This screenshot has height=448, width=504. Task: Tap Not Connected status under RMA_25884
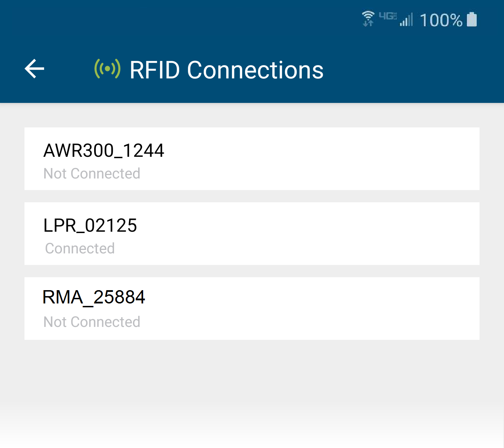point(92,322)
